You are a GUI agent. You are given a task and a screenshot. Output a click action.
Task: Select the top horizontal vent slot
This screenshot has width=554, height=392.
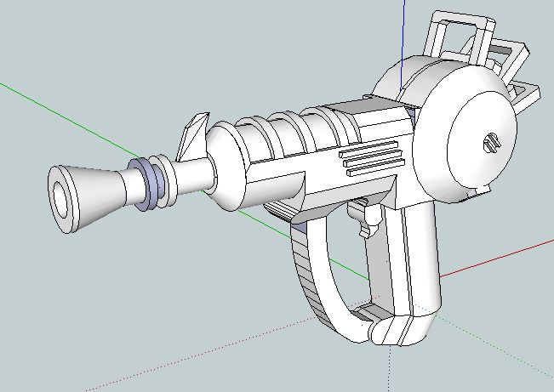tap(369, 151)
